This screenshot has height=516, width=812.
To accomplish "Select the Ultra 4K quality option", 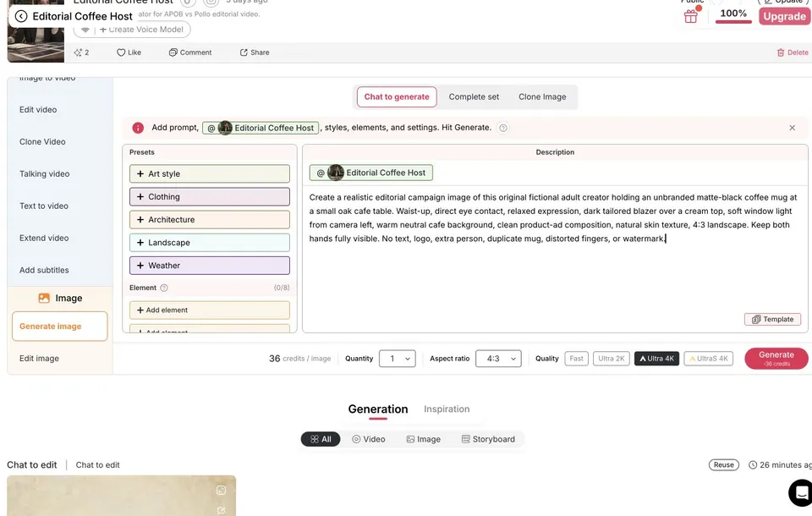I will pos(656,359).
